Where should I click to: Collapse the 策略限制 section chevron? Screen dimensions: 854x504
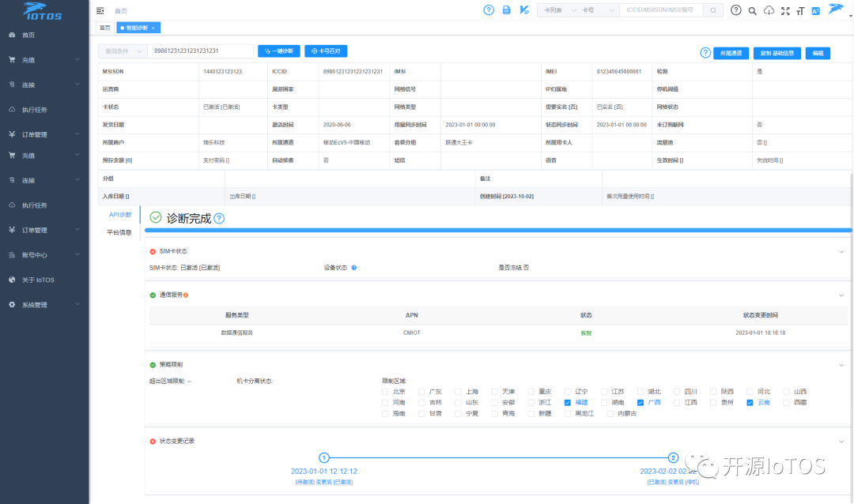point(841,365)
